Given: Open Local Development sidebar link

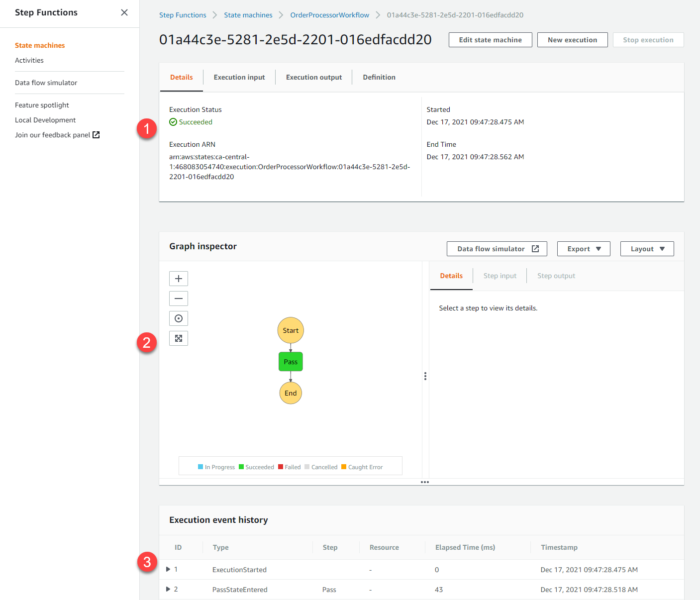Looking at the screenshot, I should point(45,120).
